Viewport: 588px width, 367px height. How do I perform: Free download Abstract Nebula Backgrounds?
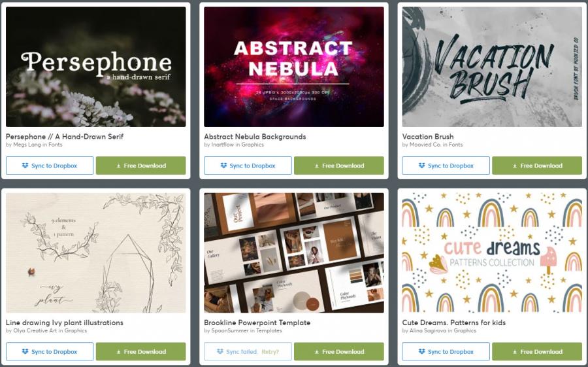[x=339, y=166]
